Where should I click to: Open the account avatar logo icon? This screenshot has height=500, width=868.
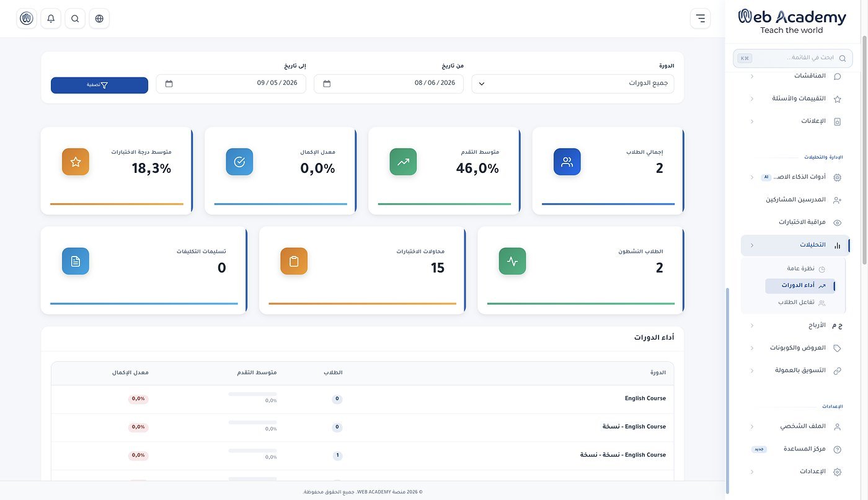click(27, 19)
